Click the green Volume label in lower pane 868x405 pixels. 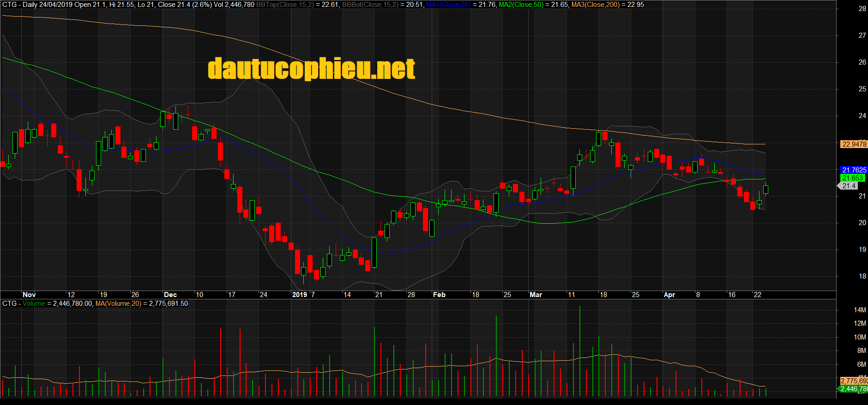(34, 304)
